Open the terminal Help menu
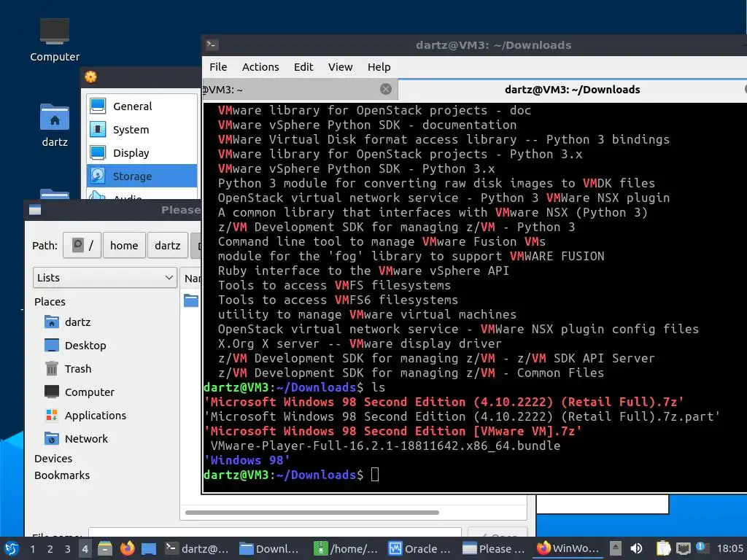The height and width of the screenshot is (560, 747). 379,67
